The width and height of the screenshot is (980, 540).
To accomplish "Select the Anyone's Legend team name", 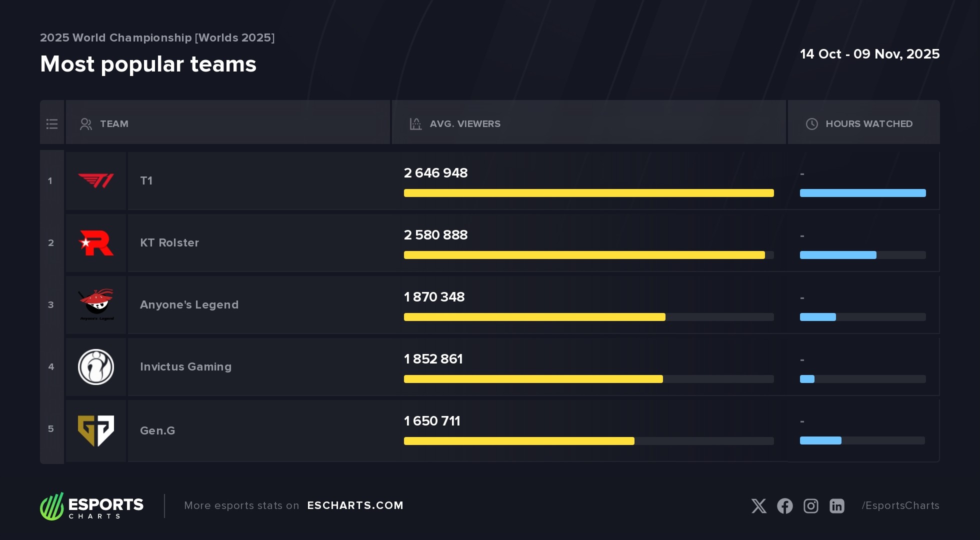I will [189, 304].
